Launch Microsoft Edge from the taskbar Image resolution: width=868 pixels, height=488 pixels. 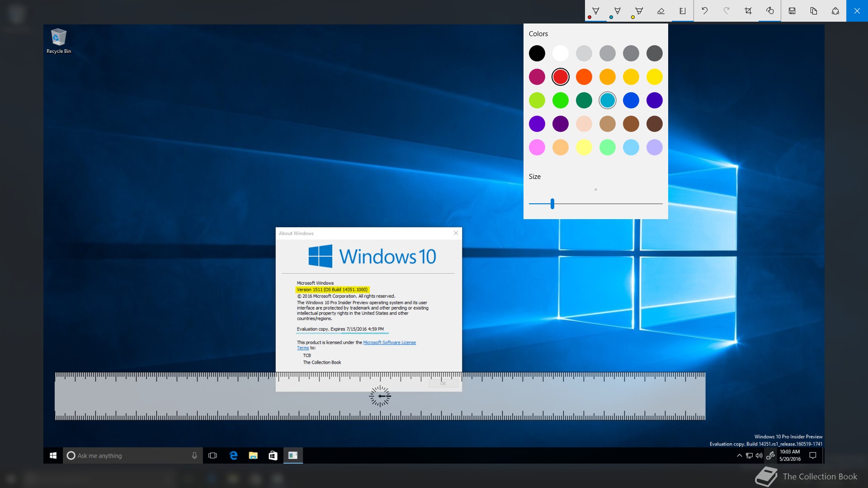(233, 455)
